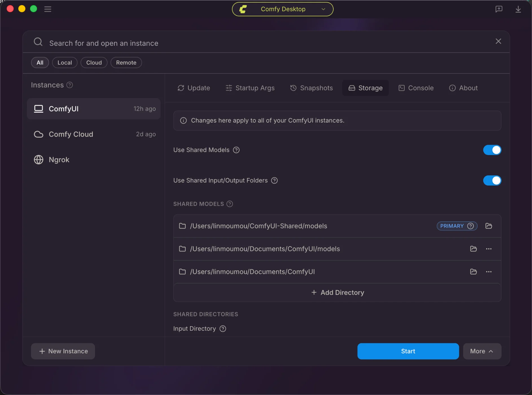Click the '12h ago' timestamp

[145, 109]
